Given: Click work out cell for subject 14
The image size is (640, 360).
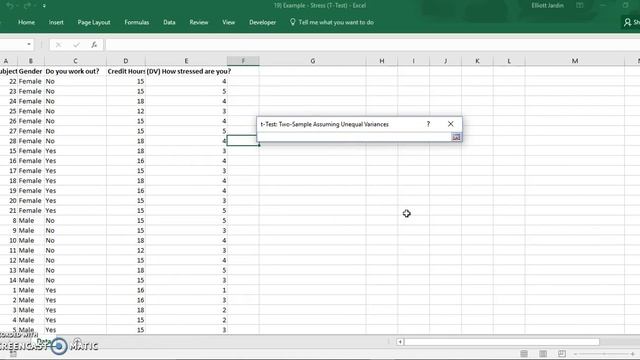Looking at the screenshot, I should [x=75, y=280].
